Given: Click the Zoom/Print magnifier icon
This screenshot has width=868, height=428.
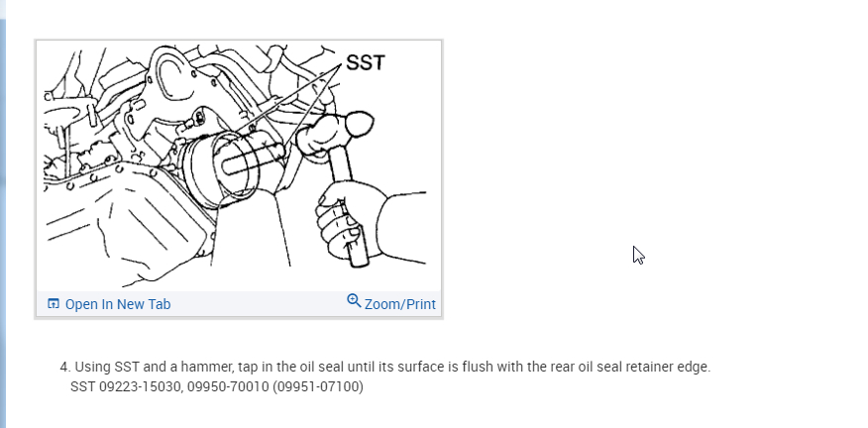Looking at the screenshot, I should tap(354, 300).
